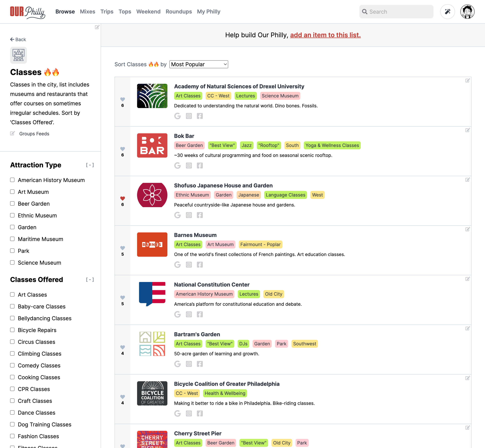Open My Philly nav item
485x448 pixels.
(x=209, y=12)
